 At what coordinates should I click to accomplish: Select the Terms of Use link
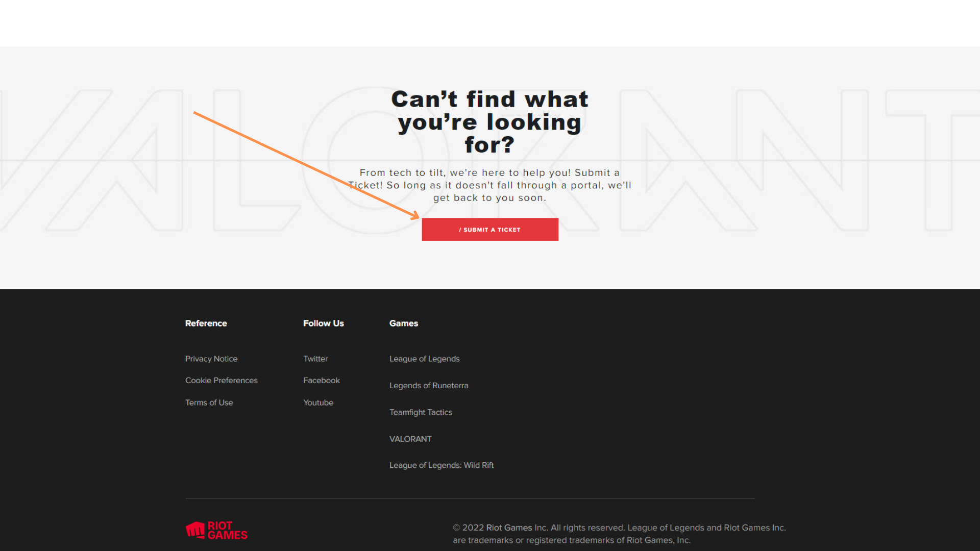pos(209,403)
